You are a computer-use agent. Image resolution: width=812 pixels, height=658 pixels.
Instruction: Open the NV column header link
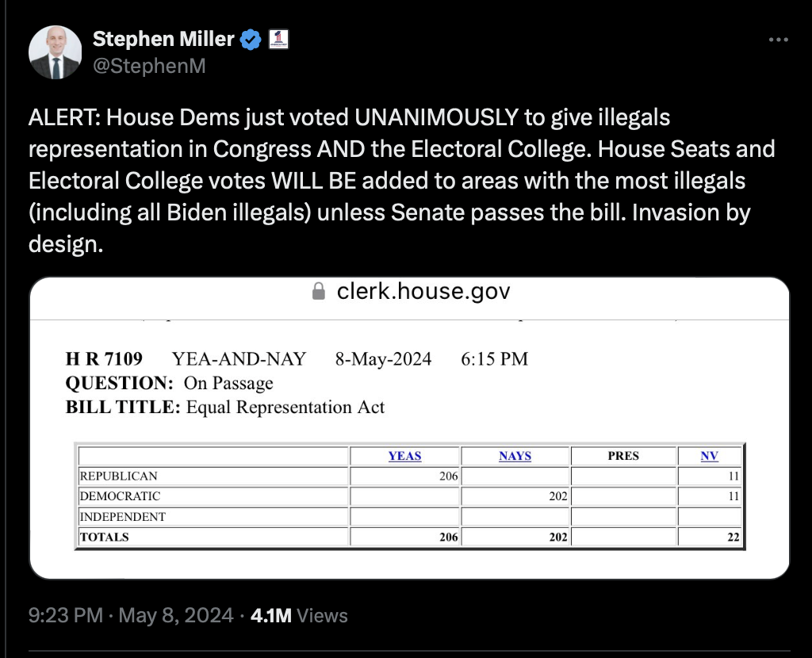(710, 456)
